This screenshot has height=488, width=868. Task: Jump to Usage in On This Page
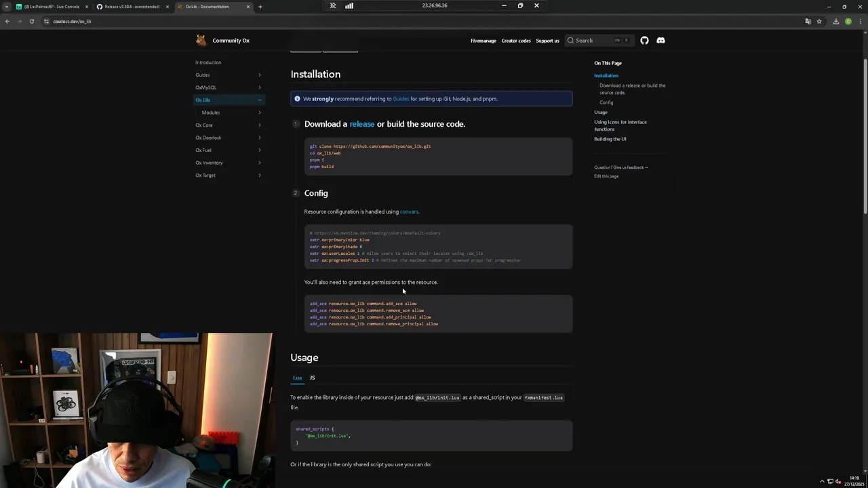pos(601,113)
